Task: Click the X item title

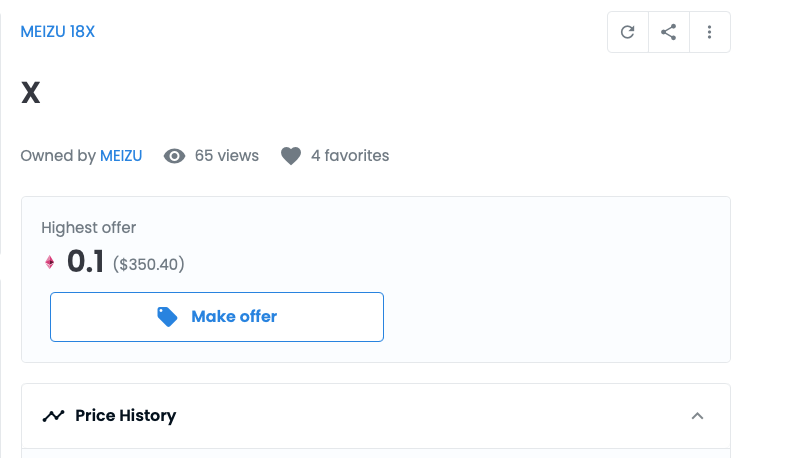Action: point(31,93)
